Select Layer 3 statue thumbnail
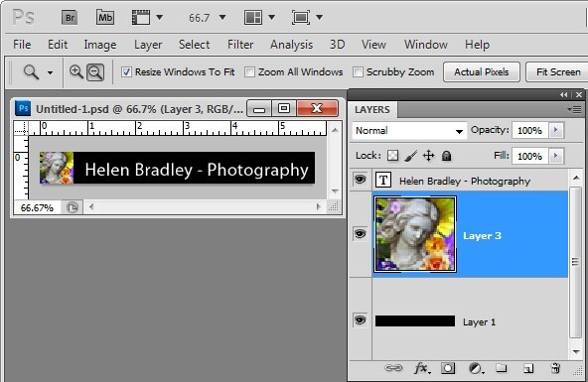 point(415,234)
